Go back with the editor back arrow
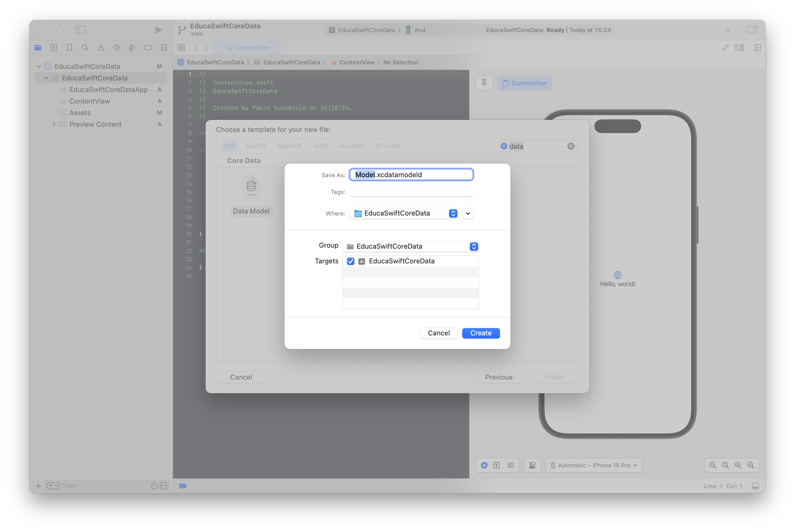Image resolution: width=795 pixels, height=532 pixels. [x=196, y=48]
